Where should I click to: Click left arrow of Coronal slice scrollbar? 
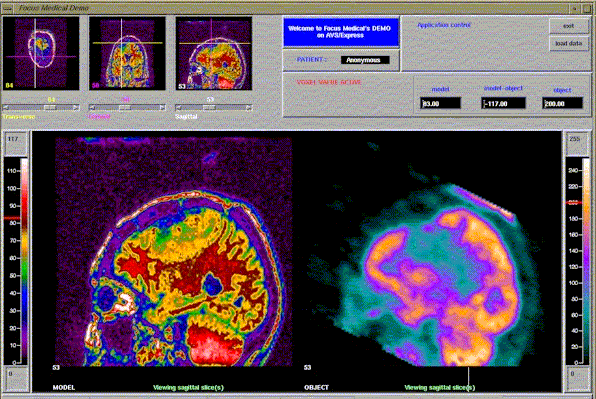[x=92, y=108]
